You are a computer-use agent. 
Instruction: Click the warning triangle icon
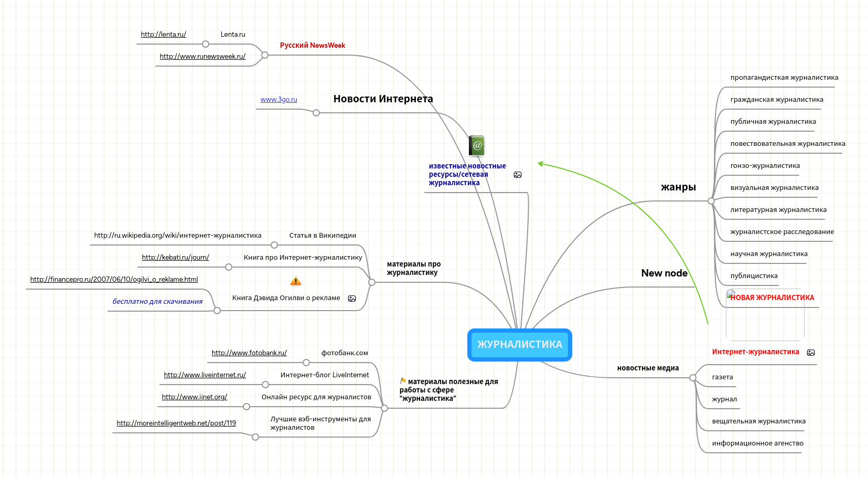pyautogui.click(x=296, y=282)
